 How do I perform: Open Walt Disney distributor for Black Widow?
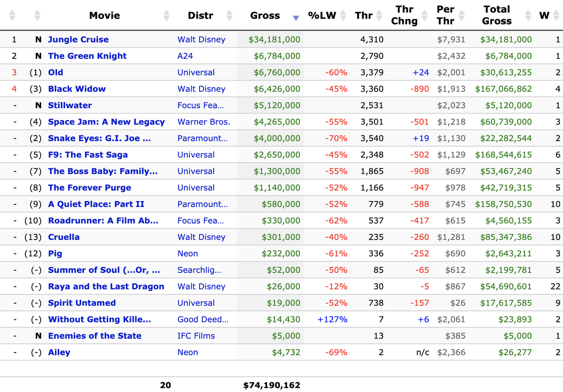click(201, 89)
